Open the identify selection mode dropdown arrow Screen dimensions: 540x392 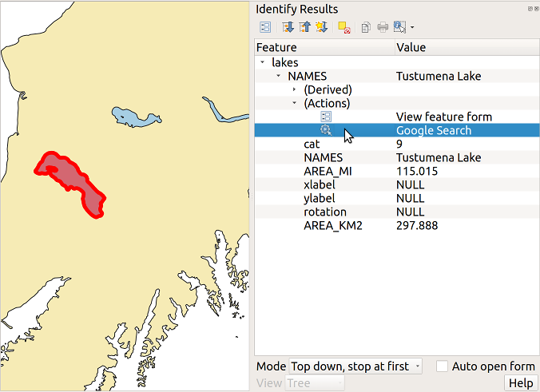click(x=411, y=28)
